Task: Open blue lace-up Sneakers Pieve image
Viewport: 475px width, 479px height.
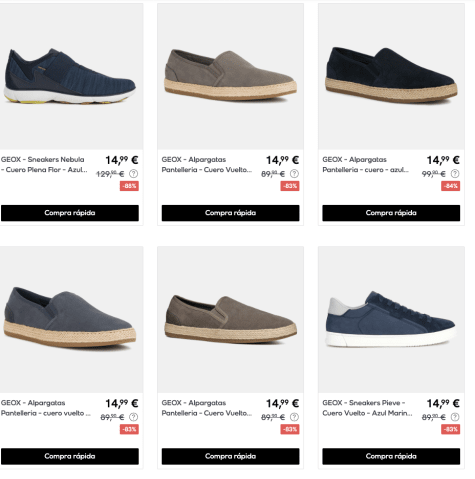Action: click(391, 319)
